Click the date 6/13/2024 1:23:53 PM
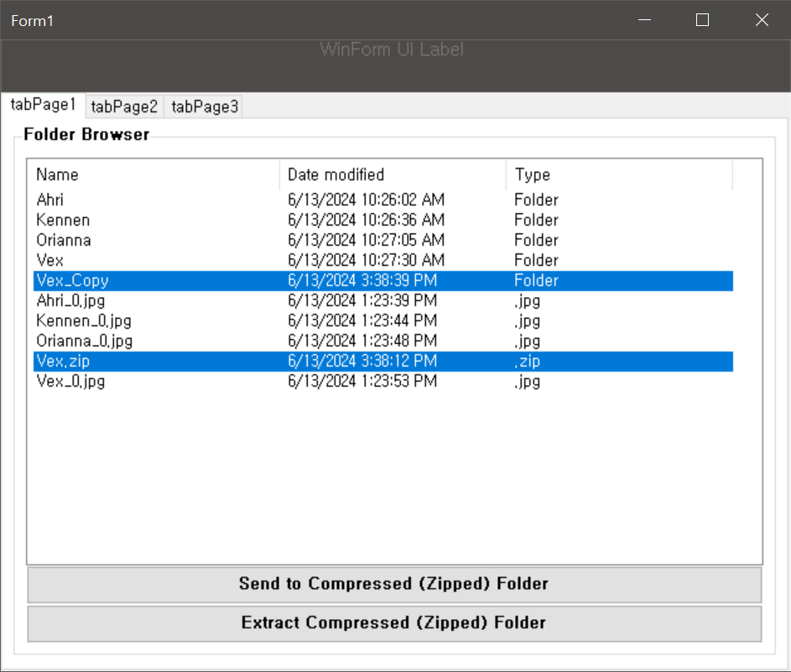The width and height of the screenshot is (791, 672). 362,382
